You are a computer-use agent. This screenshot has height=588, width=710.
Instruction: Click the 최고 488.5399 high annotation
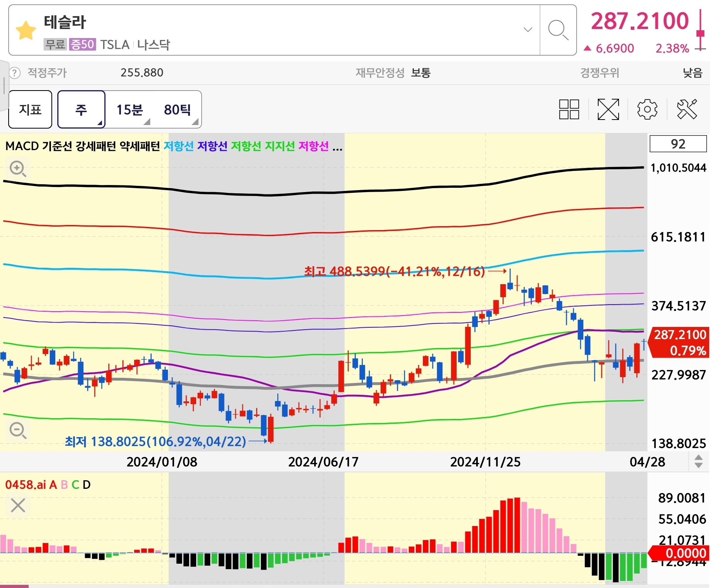pos(395,271)
